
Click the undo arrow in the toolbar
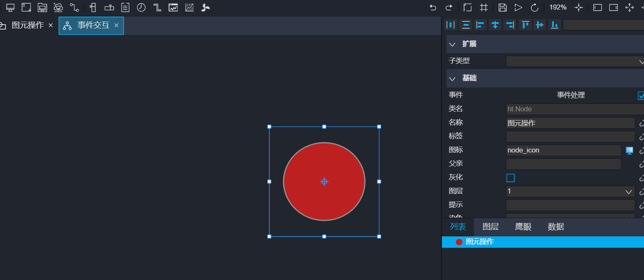tap(433, 7)
